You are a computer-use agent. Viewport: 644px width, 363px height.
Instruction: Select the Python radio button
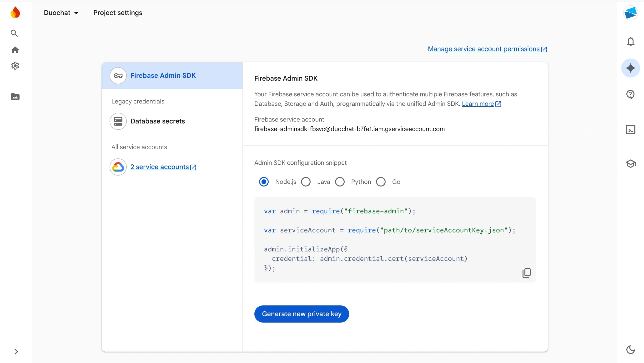(340, 181)
